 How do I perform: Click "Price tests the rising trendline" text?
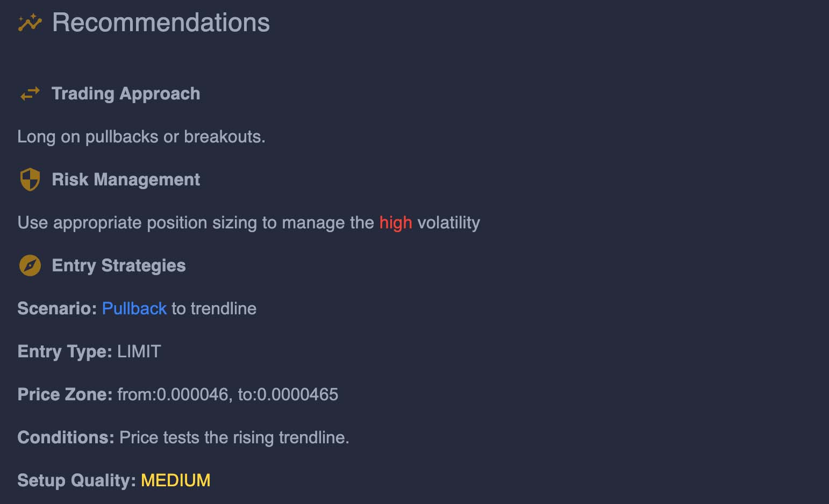click(x=234, y=437)
